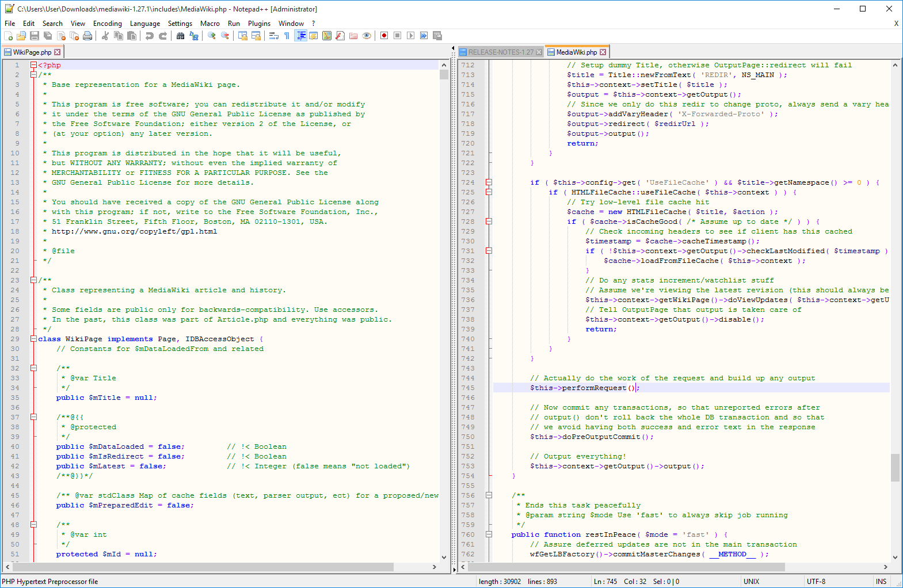The width and height of the screenshot is (903, 588).
Task: Open the Encoding menu
Action: pyautogui.click(x=107, y=24)
